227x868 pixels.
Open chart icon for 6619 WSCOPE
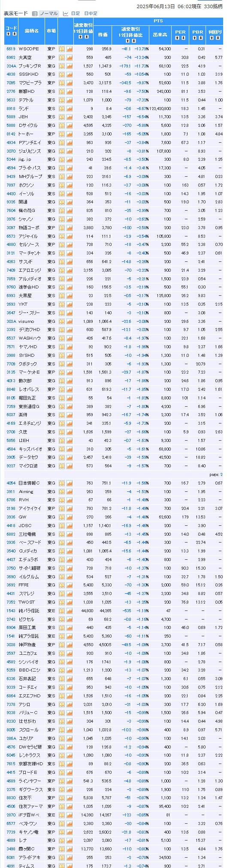point(69,49)
